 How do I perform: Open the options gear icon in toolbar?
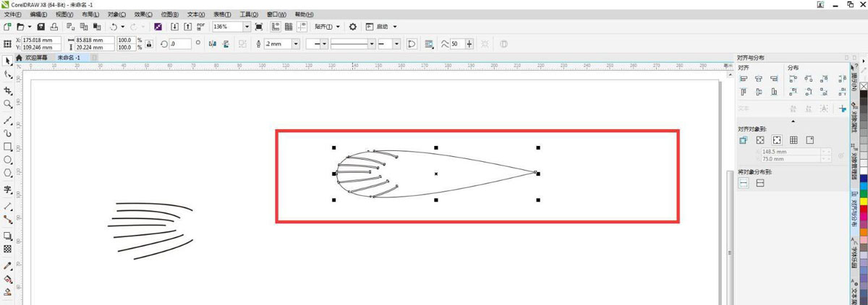tap(352, 27)
